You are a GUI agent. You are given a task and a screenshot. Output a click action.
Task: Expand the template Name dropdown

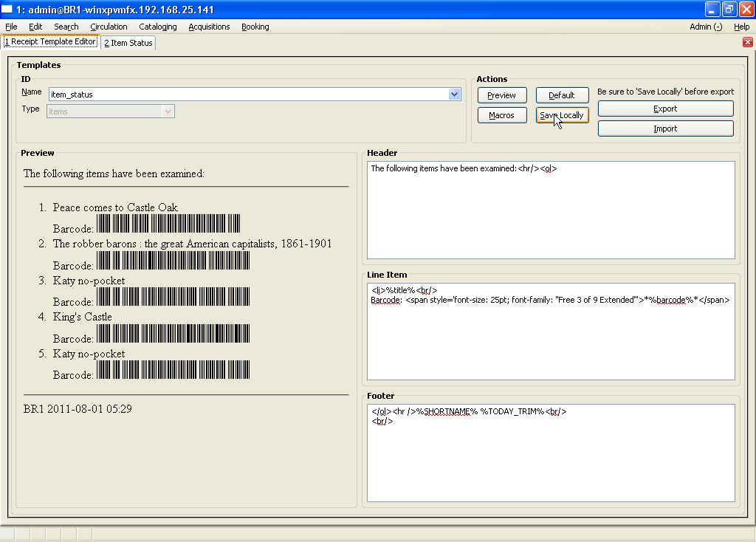coord(455,94)
